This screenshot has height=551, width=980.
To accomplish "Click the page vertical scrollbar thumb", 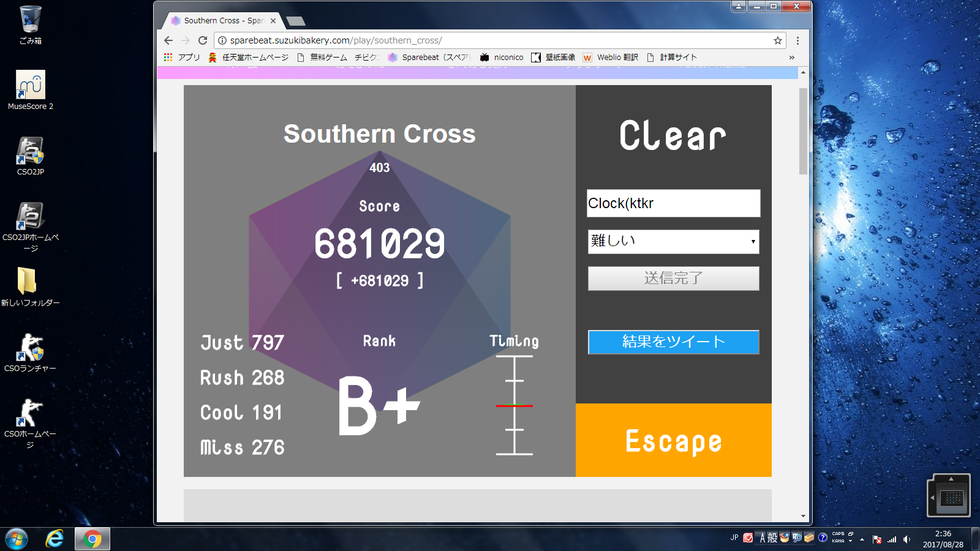I will [803, 131].
